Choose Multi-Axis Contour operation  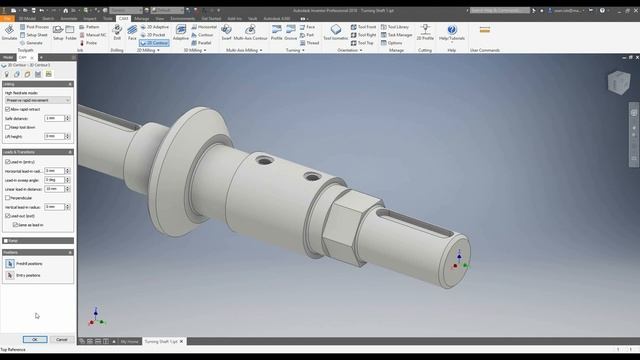coord(250,32)
